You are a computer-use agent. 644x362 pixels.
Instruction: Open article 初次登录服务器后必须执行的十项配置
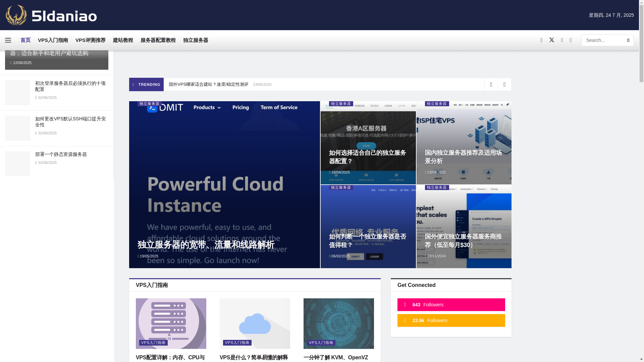70,86
